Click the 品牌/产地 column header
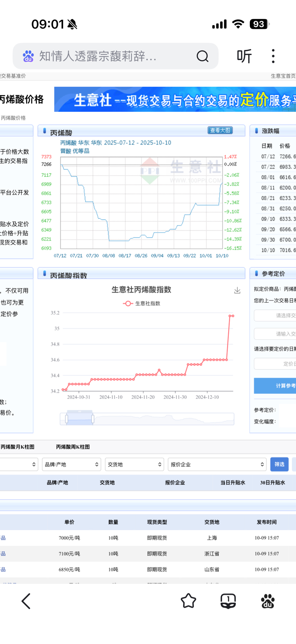This screenshot has width=296, height=644. click(x=57, y=482)
